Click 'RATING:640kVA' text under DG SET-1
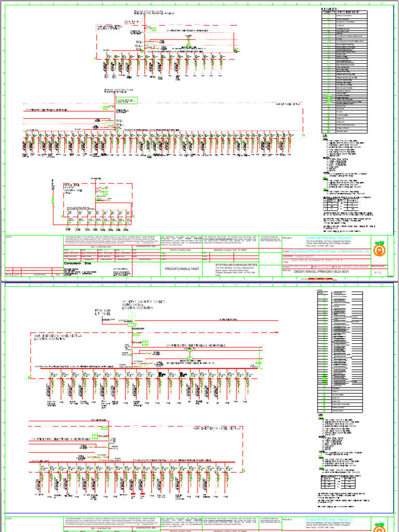Image resolution: width=399 pixels, height=532 pixels. (x=134, y=304)
